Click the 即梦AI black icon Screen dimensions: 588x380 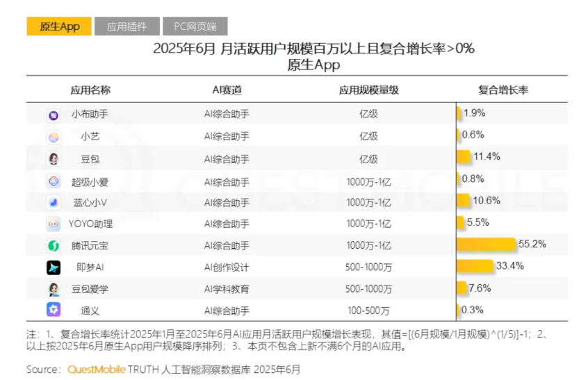click(54, 267)
